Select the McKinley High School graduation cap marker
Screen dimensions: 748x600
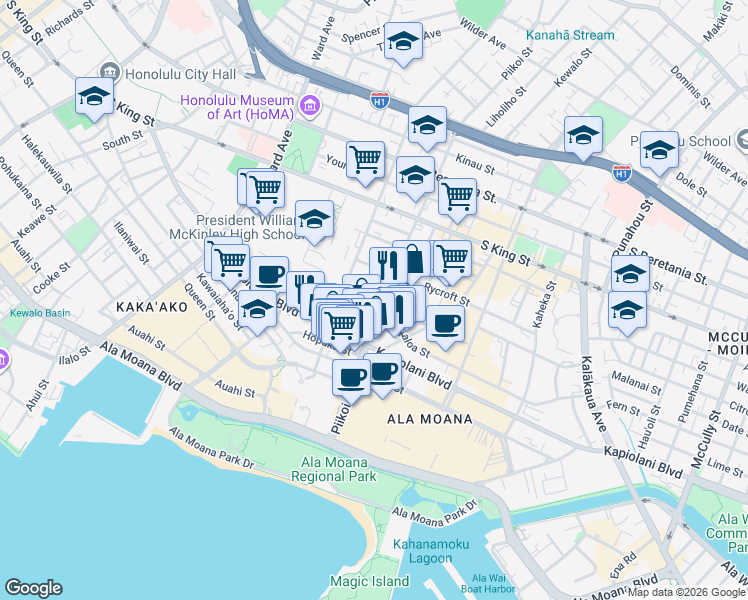click(x=314, y=220)
